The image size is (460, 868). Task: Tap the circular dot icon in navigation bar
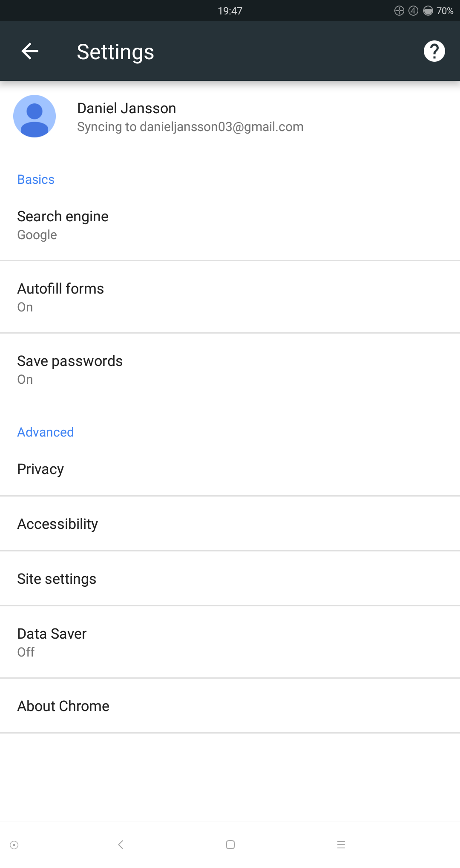14,845
